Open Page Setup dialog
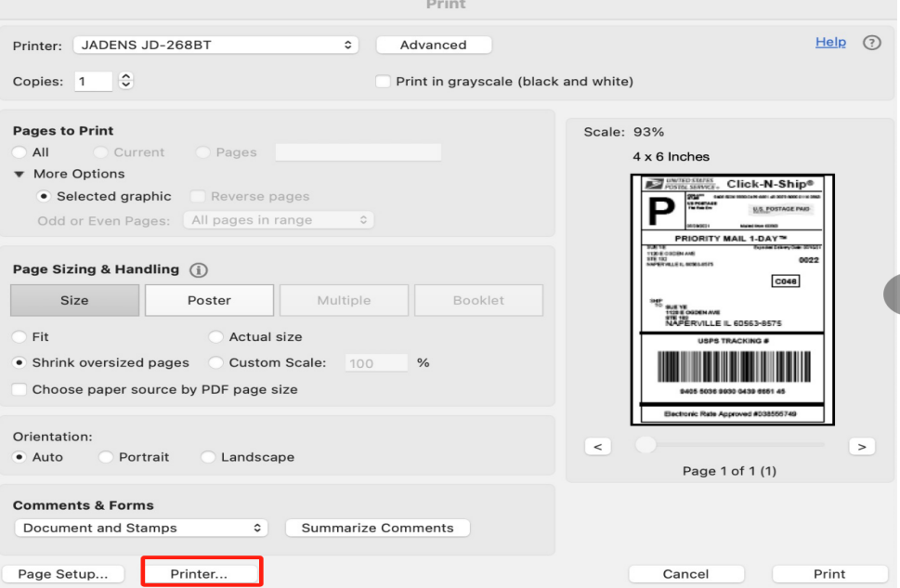Screen dimensions: 900x588 (x=63, y=574)
